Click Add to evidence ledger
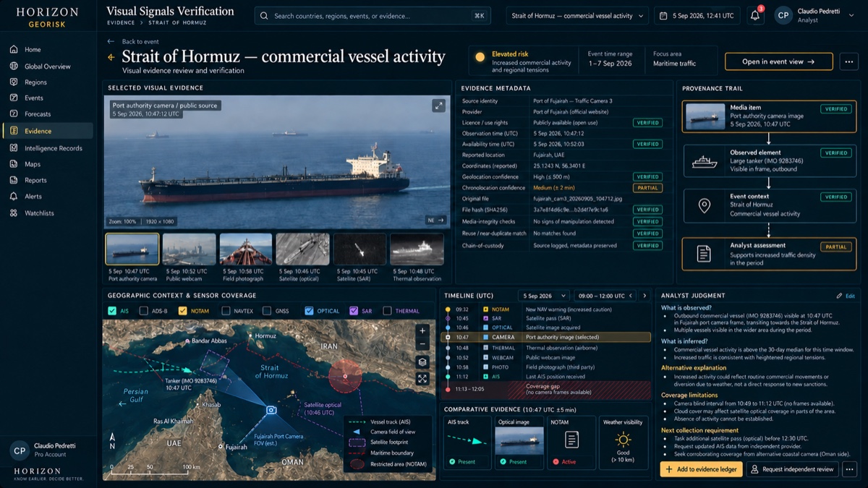The height and width of the screenshot is (488, 868). point(700,469)
